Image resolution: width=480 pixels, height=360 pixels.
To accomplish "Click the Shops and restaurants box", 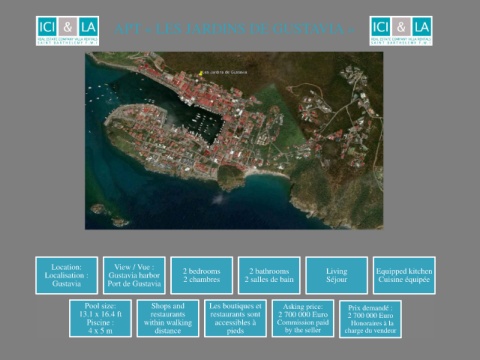I will click(168, 318).
